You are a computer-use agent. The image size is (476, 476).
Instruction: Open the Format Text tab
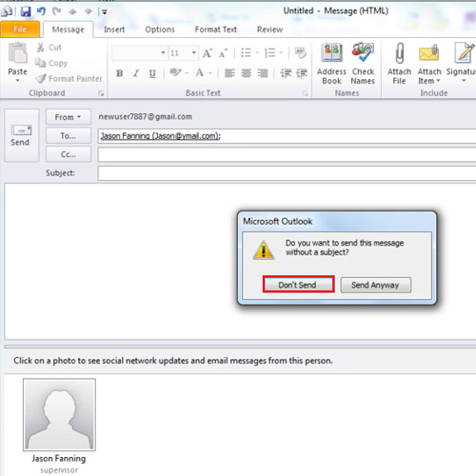click(x=216, y=30)
